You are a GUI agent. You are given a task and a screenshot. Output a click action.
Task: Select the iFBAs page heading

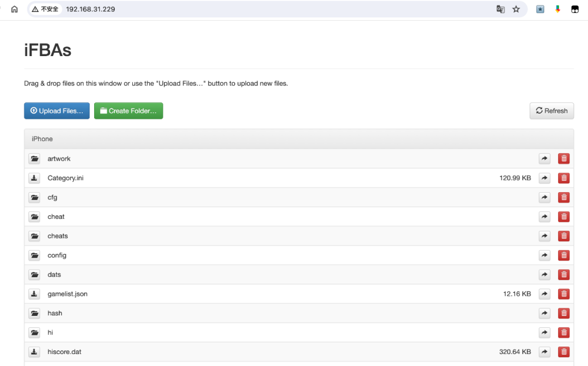(47, 50)
